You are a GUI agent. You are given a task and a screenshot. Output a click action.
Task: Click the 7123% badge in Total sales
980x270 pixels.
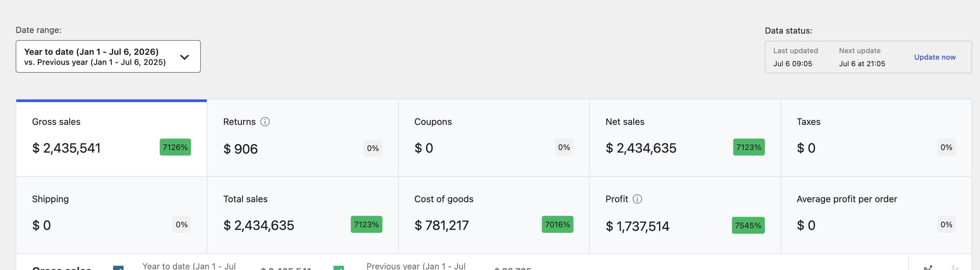point(366,224)
